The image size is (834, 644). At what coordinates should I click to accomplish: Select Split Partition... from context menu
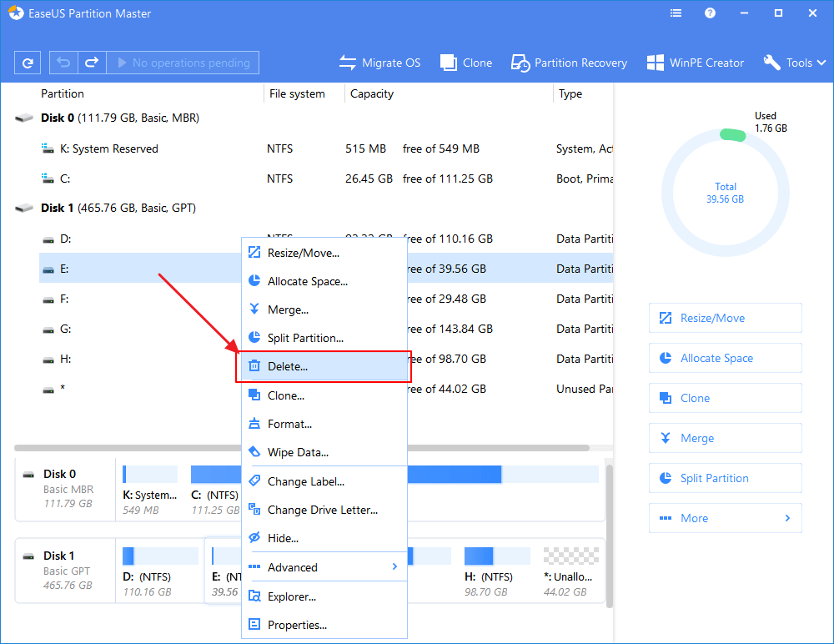pos(324,338)
